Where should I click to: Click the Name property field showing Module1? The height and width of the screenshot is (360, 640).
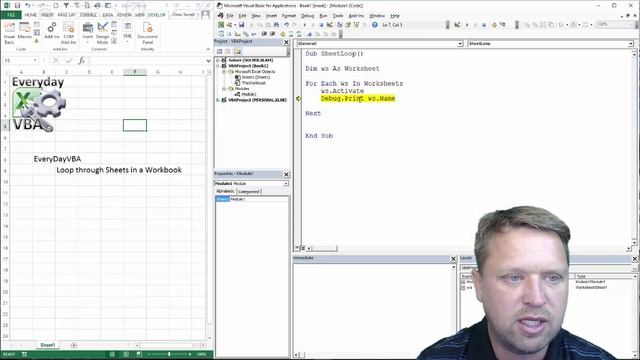tap(259, 199)
